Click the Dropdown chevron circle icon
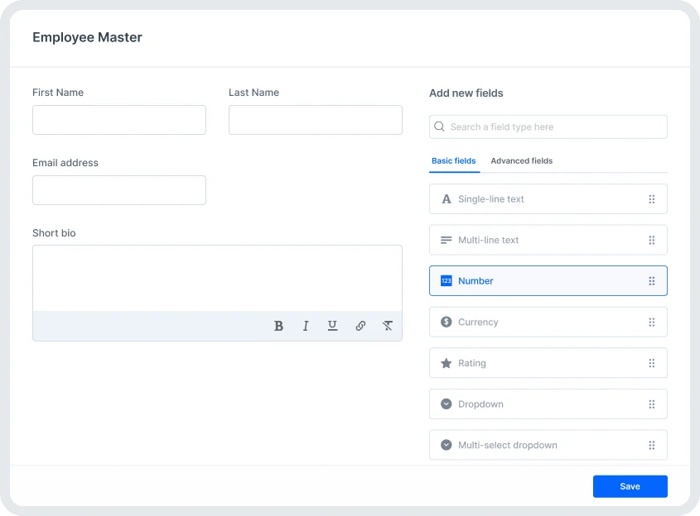 coord(446,404)
